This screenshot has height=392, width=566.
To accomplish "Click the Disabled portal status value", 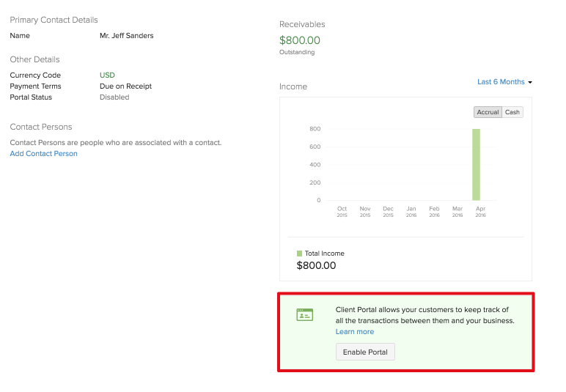I will tap(114, 97).
